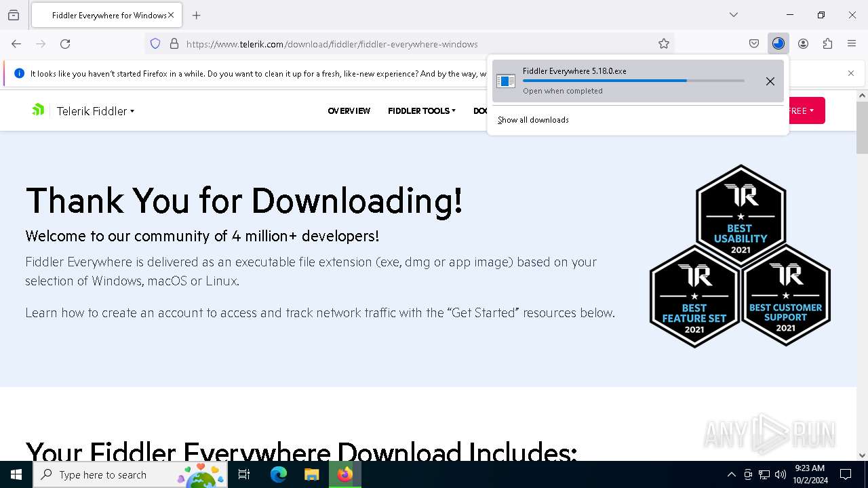Bookmark this page with star icon
868x488 pixels.
664,43
